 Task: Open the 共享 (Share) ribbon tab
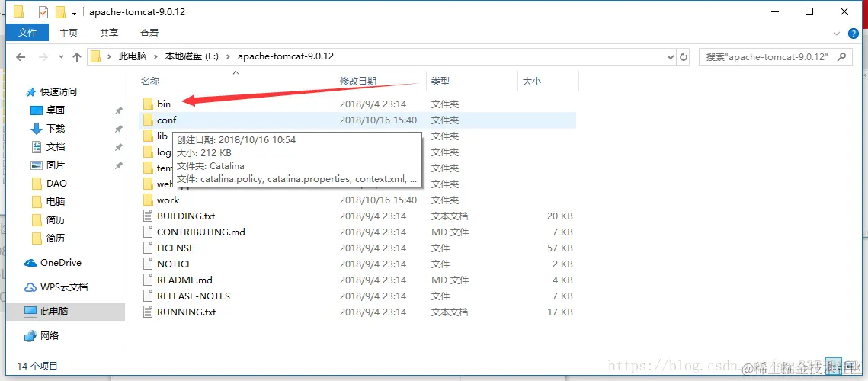(x=109, y=34)
